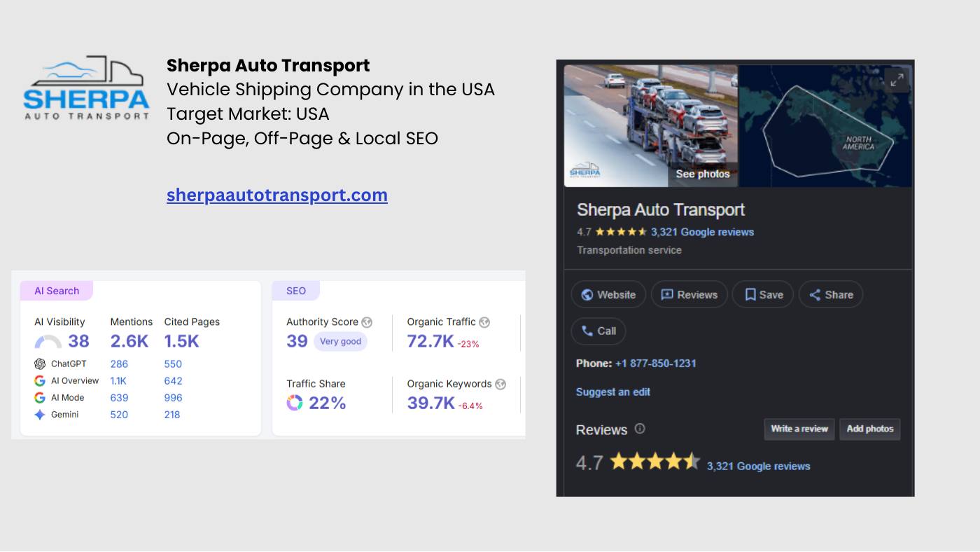Open the sherpaautotransport.com link
Image resolution: width=980 pixels, height=552 pixels.
pyautogui.click(x=276, y=195)
